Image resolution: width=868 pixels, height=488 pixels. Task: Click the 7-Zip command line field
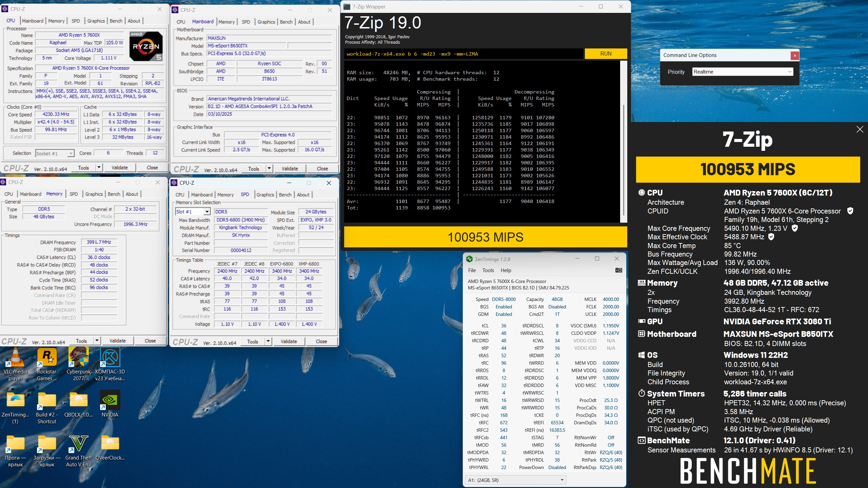click(463, 54)
